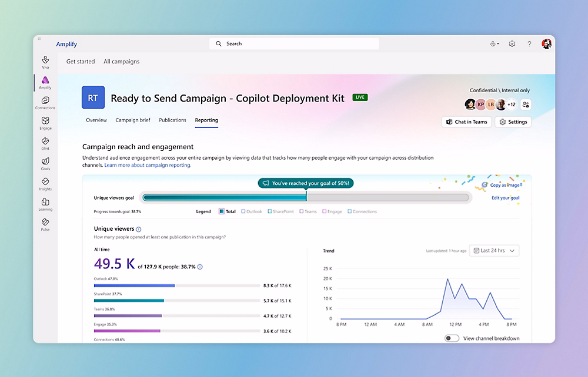Viewport: 588px width, 377px height.
Task: Open Insights from the sidebar
Action: point(45,184)
